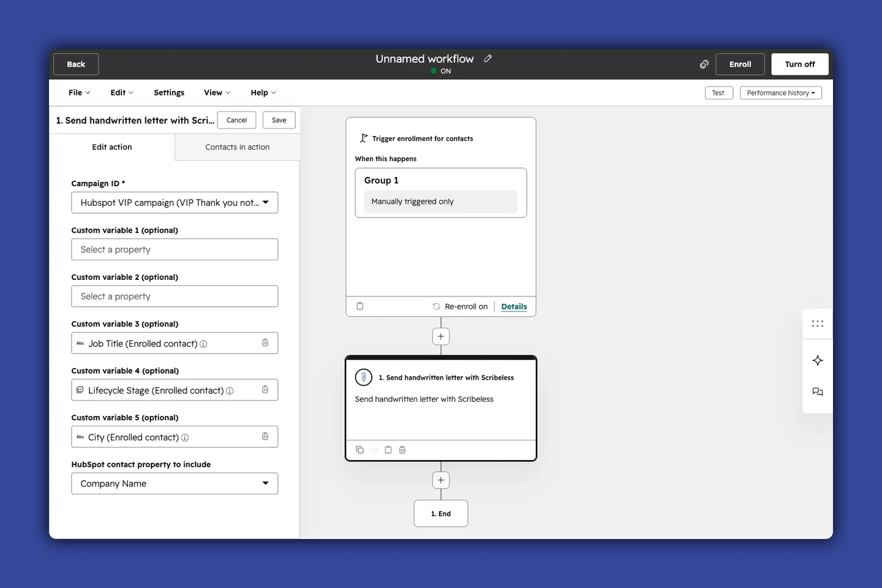
Task: Select the Group 1 trigger box
Action: pos(441,193)
